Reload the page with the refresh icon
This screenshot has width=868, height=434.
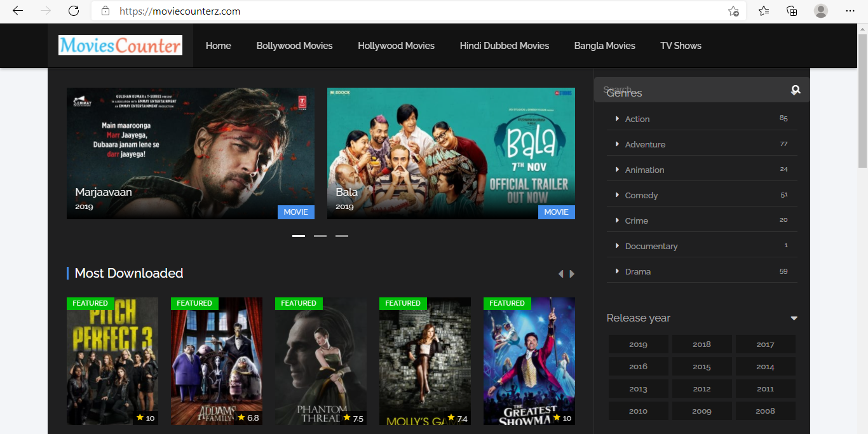click(74, 11)
